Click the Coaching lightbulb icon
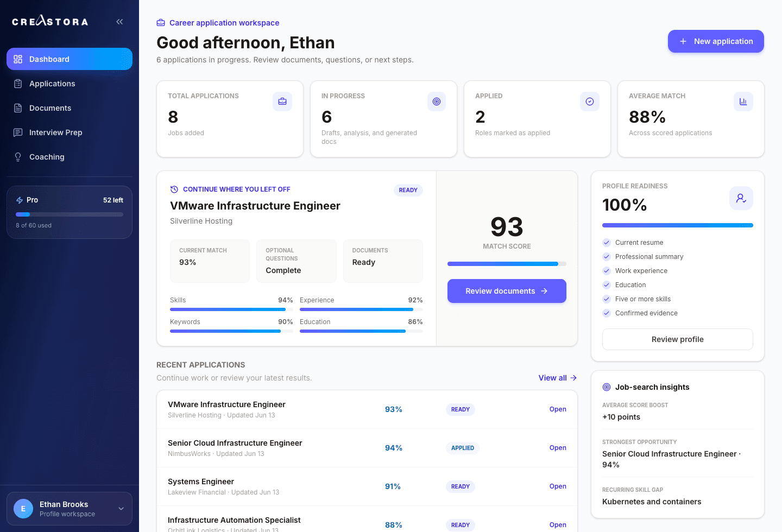The image size is (782, 532). coord(18,157)
